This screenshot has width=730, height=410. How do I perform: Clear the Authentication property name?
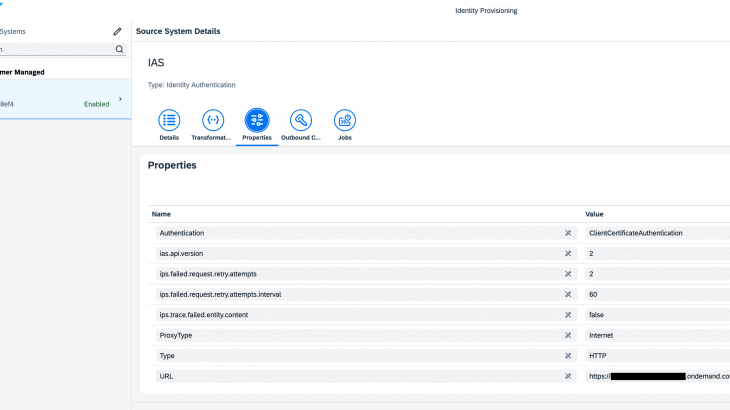click(x=567, y=233)
